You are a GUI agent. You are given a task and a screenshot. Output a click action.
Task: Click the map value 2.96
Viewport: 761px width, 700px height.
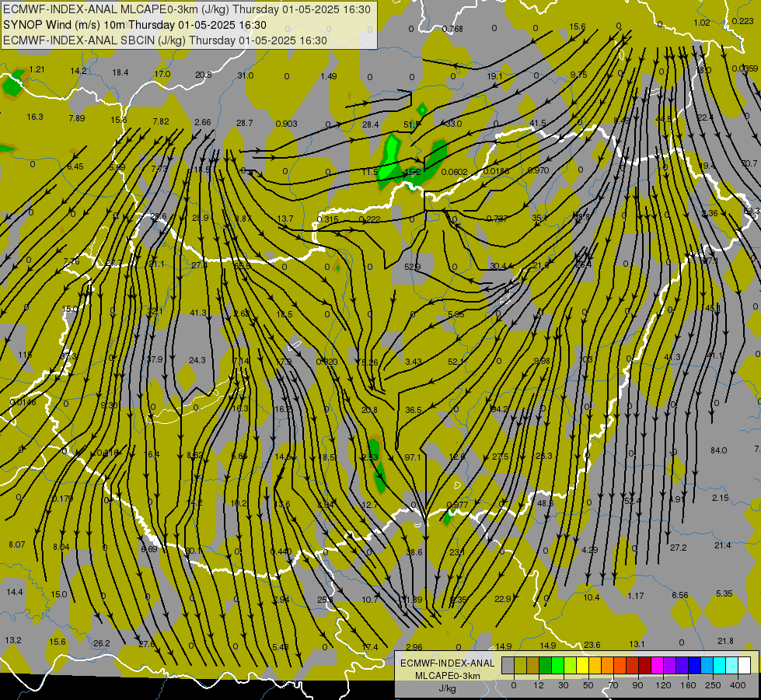coord(414,647)
